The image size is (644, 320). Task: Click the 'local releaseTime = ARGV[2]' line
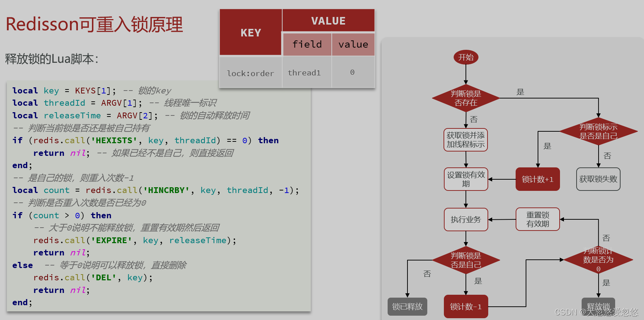click(131, 115)
